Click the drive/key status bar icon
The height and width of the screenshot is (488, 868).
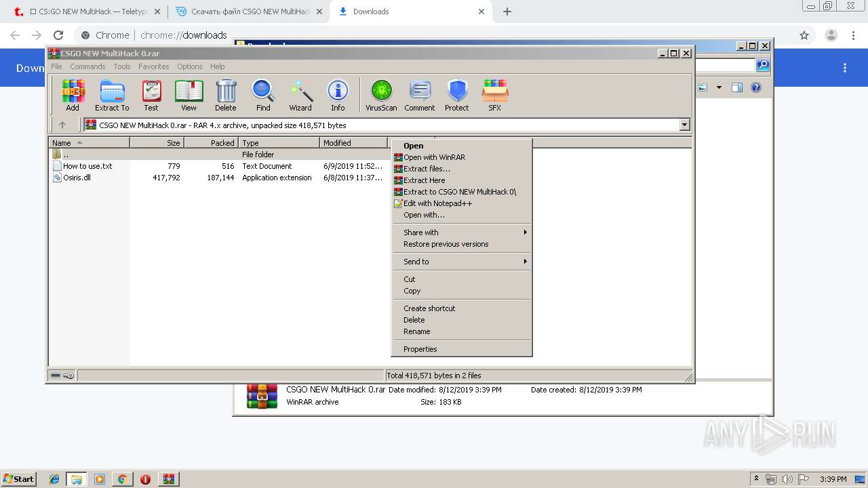(62, 375)
